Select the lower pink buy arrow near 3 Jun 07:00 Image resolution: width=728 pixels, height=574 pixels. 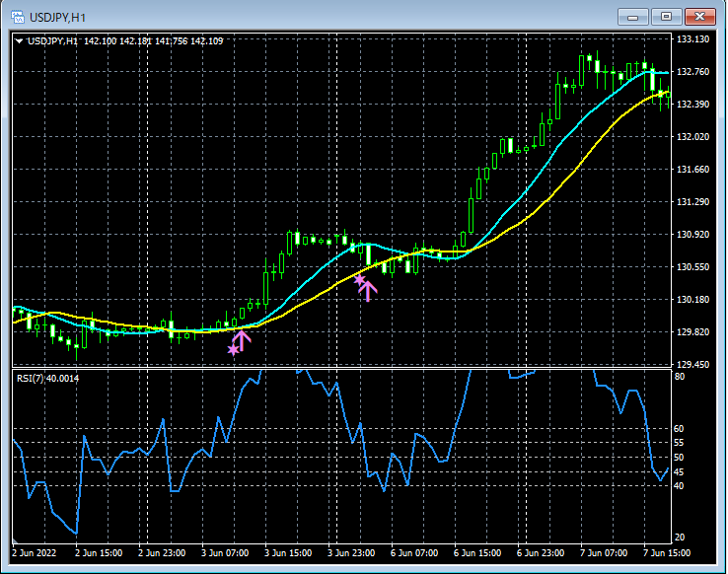242,340
